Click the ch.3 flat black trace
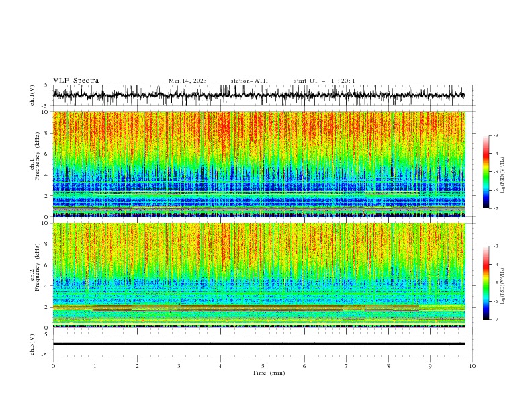 tap(259, 344)
